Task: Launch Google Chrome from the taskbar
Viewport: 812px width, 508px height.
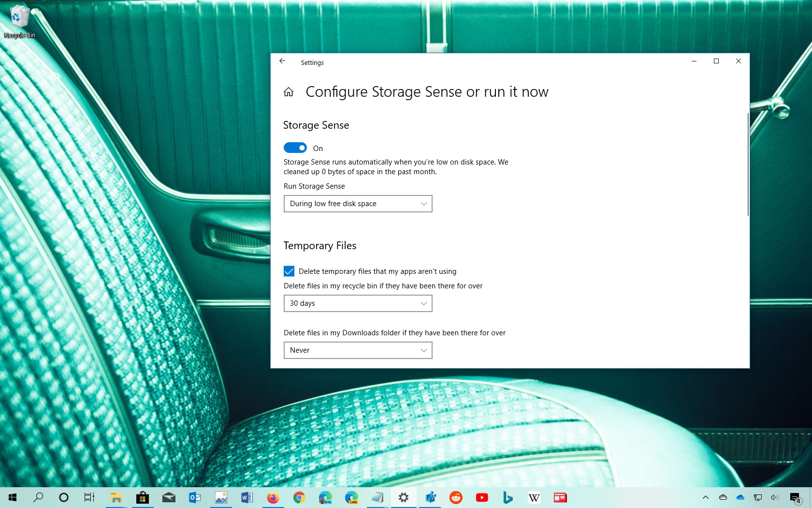Action: tap(299, 497)
